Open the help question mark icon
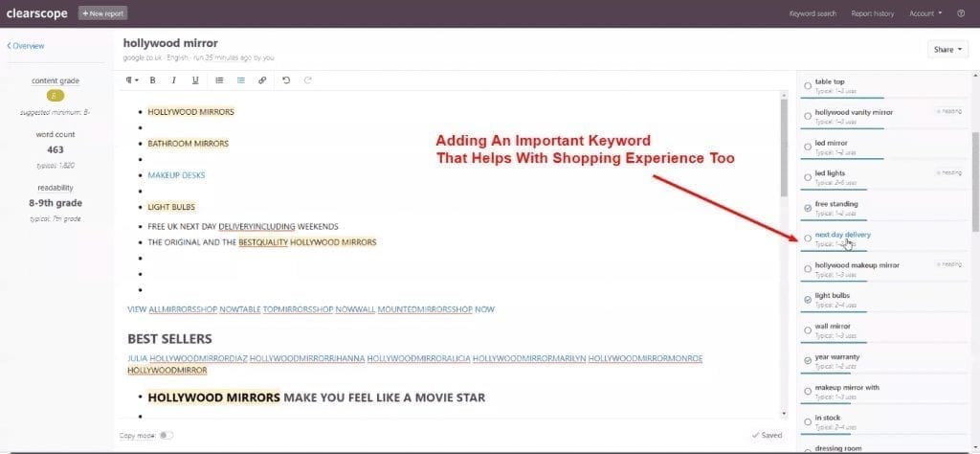Screen dimensions: 980x454 point(961,13)
